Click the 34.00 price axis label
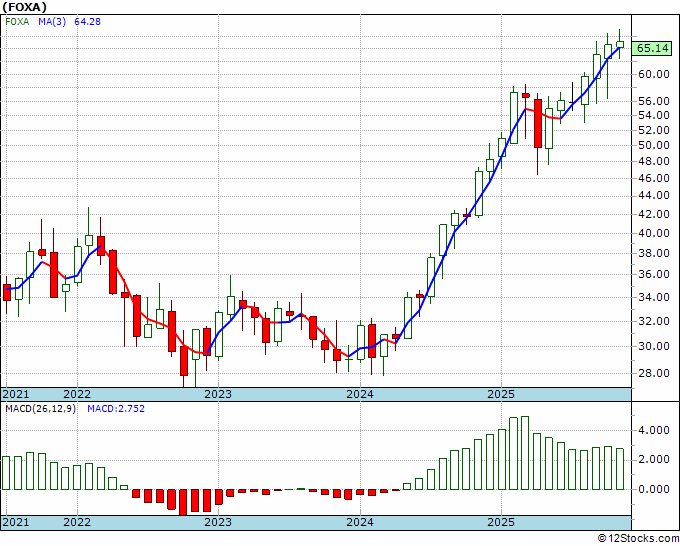 click(x=654, y=298)
